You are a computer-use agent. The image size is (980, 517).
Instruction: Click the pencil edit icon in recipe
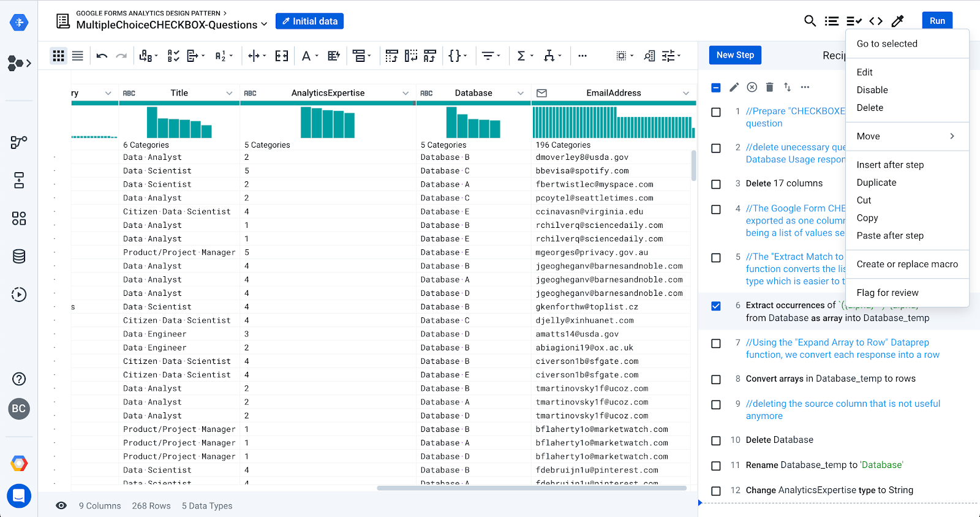click(x=734, y=87)
